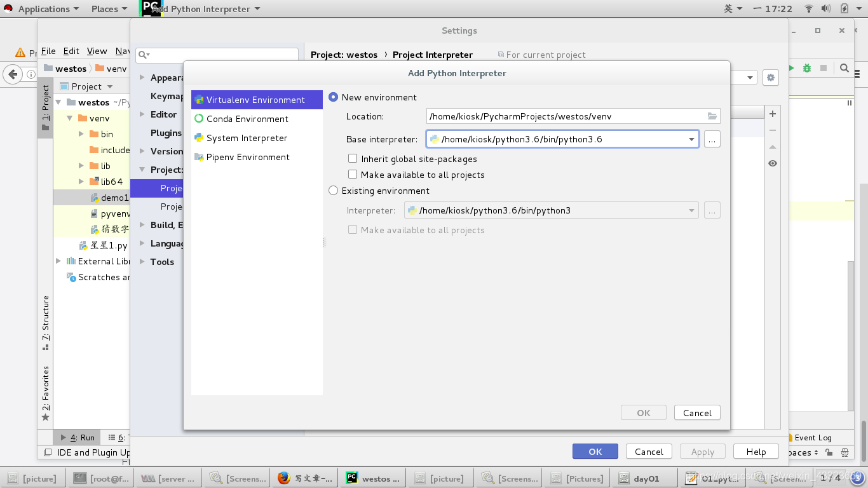
Task: Open the Places menu in top panel
Action: click(109, 9)
